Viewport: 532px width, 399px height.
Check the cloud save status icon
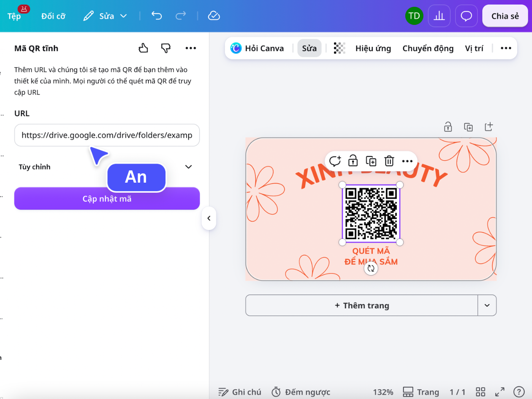(x=214, y=16)
